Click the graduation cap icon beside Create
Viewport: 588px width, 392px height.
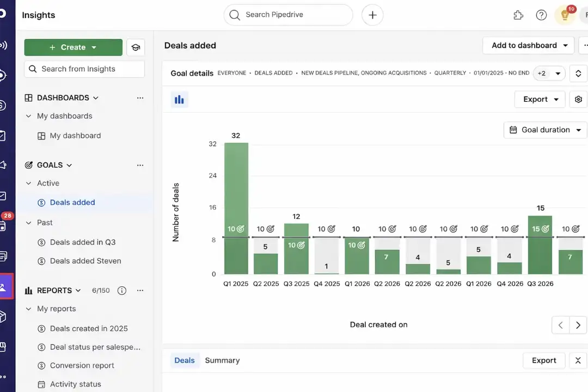136,47
